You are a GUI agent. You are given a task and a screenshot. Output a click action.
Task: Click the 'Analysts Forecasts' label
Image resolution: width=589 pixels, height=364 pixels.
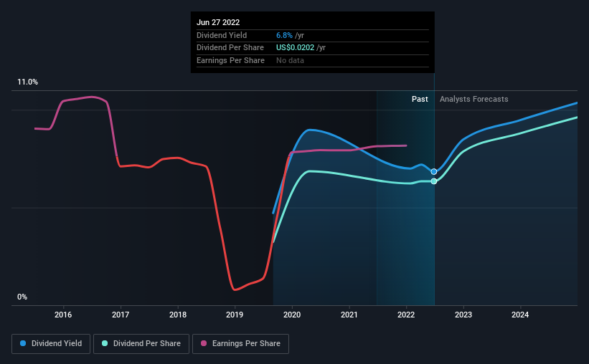(474, 99)
